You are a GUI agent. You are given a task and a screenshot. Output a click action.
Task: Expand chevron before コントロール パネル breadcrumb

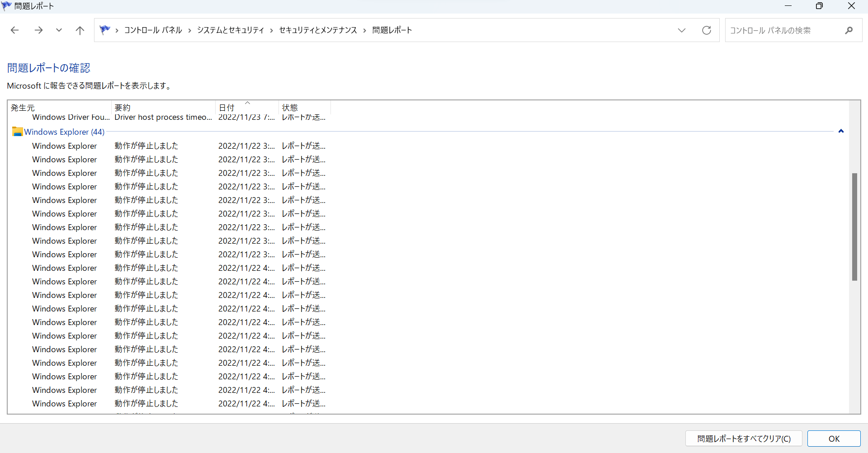[x=117, y=30]
